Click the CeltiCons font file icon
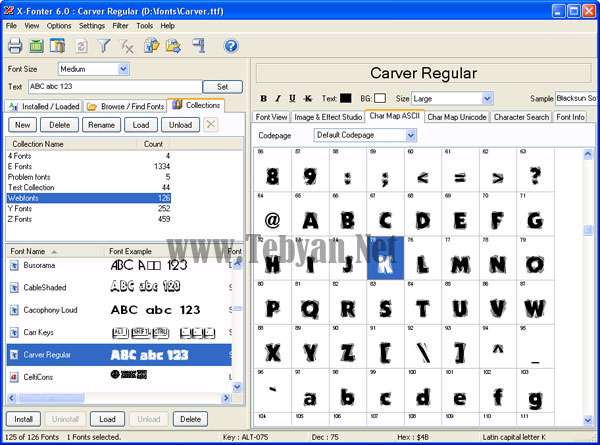Viewport: 600px width, 445px height. pyautogui.click(x=14, y=377)
